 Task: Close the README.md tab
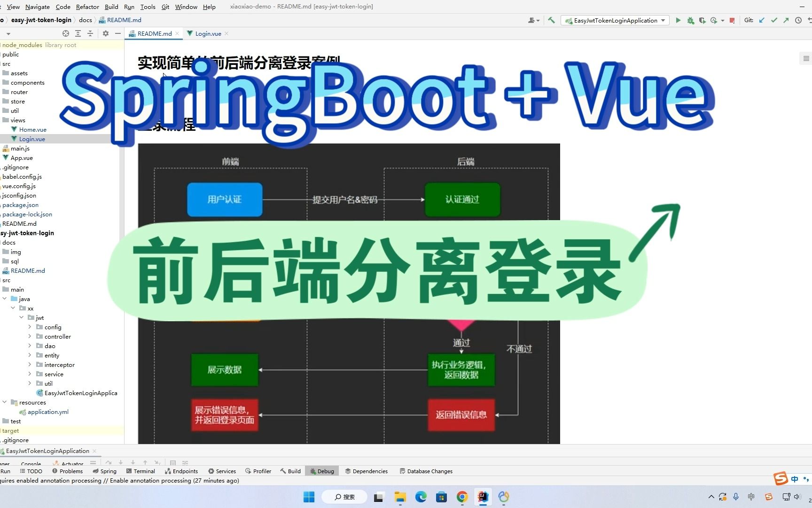click(177, 33)
